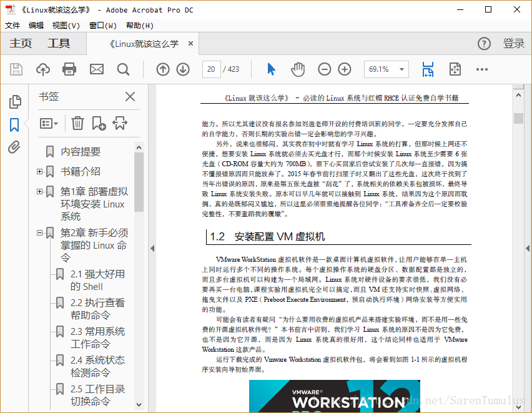Click bookmarks scroll down arrow
This screenshot has width=532, height=413.
(139, 404)
